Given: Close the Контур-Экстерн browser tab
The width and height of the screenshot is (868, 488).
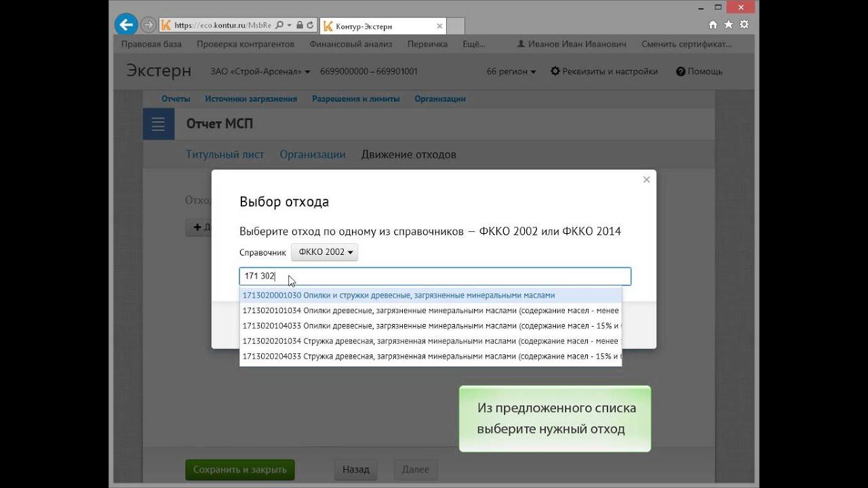Looking at the screenshot, I should (x=439, y=26).
